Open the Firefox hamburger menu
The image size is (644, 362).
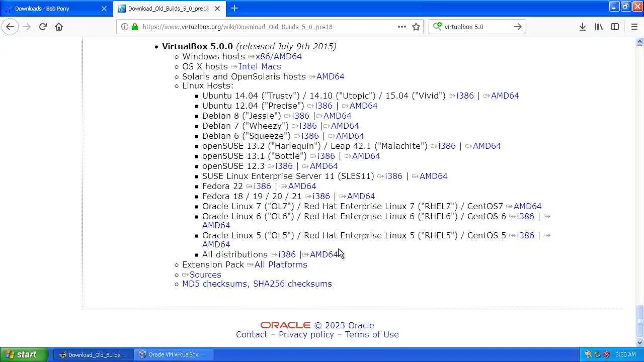coord(634,27)
